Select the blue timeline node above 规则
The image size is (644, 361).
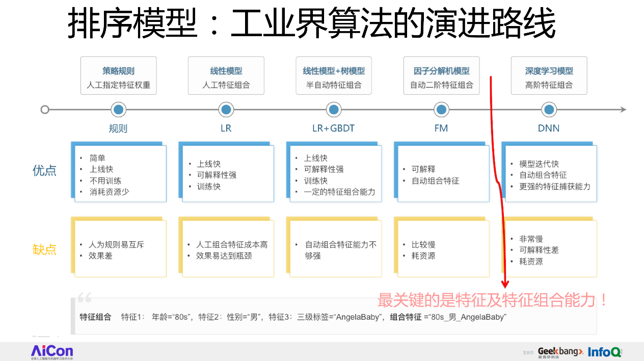tap(118, 109)
